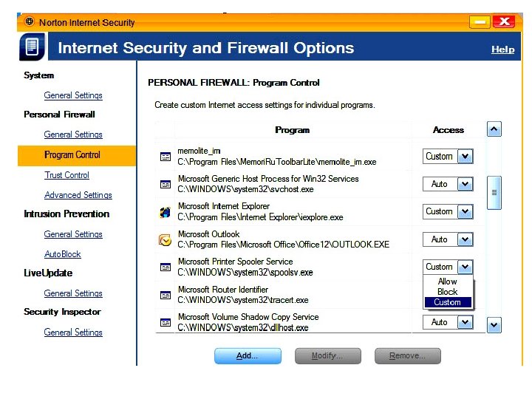The image size is (532, 399).
Task: Click the scroll down arrow of program list
Action: tap(494, 324)
